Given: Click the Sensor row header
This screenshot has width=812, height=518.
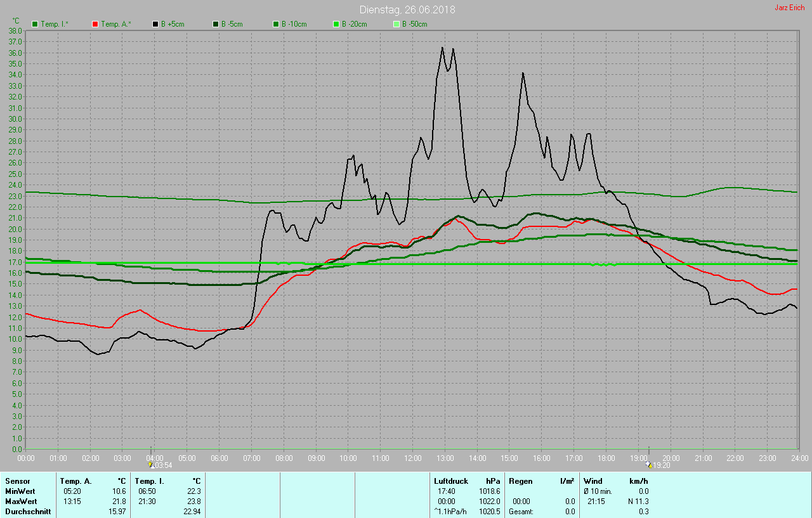Looking at the screenshot, I should [18, 481].
